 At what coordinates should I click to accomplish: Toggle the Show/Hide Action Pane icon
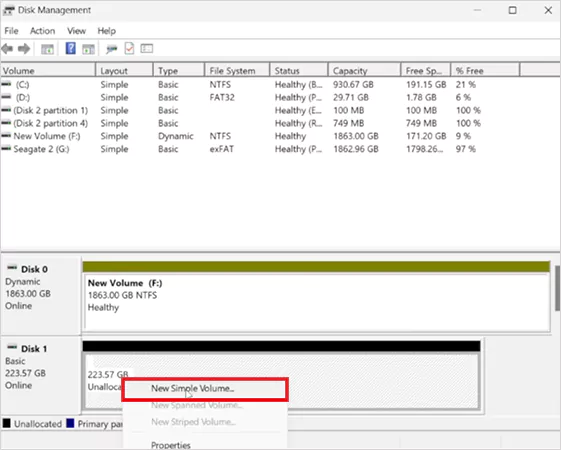point(88,49)
